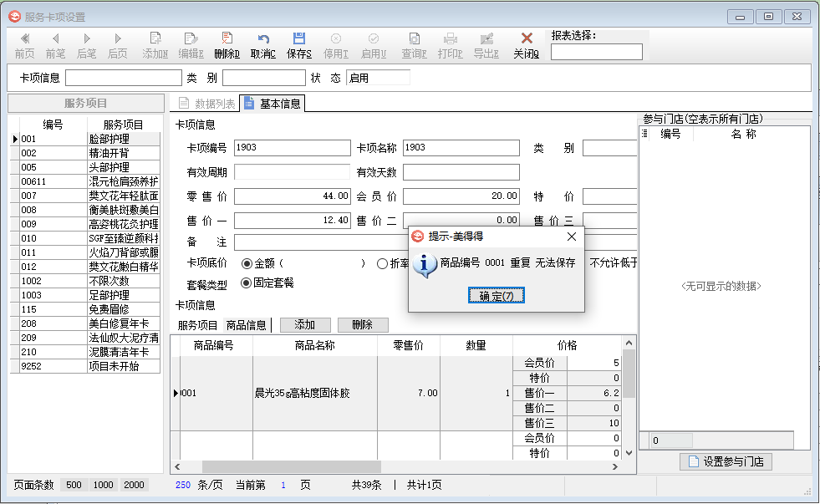The height and width of the screenshot is (504, 820).
Task: Switch to 数据列表 tab
Action: pyautogui.click(x=206, y=104)
